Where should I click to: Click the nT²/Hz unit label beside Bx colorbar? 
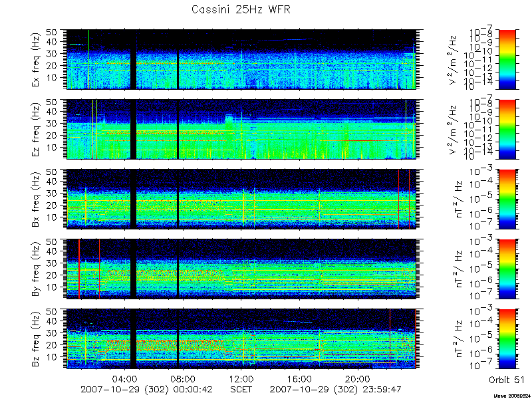458,199
